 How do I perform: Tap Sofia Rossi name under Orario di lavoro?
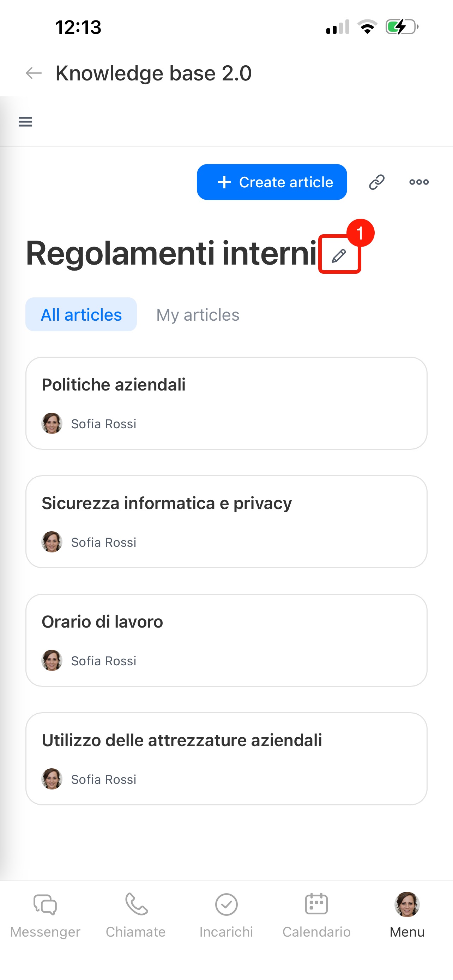click(x=103, y=661)
